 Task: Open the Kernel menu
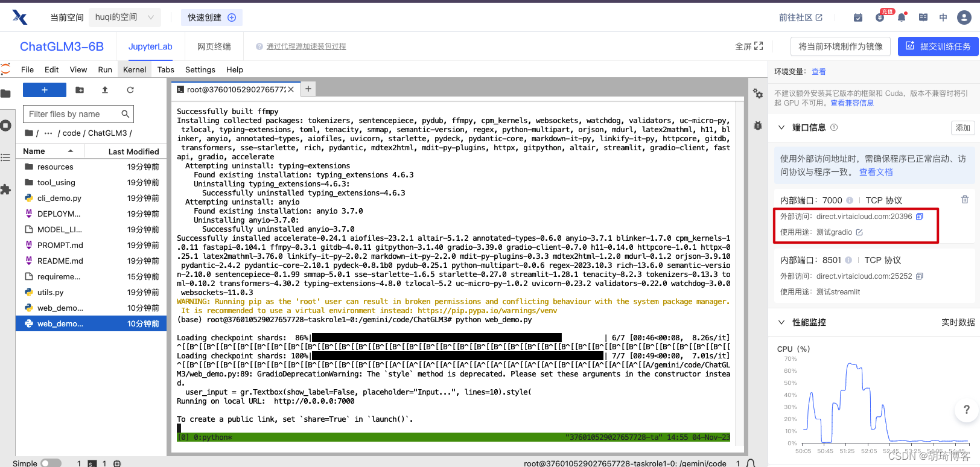pyautogui.click(x=135, y=69)
